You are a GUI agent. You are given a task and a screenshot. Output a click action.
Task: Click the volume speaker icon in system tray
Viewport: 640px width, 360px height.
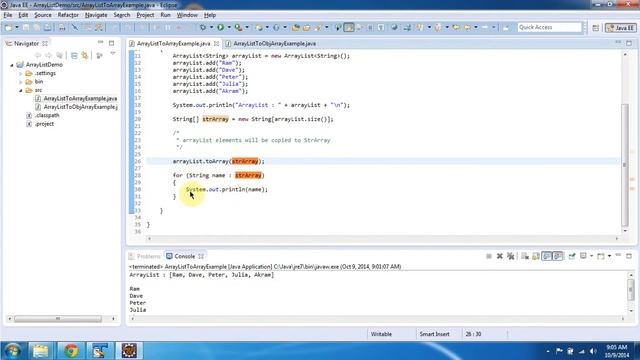tap(593, 351)
